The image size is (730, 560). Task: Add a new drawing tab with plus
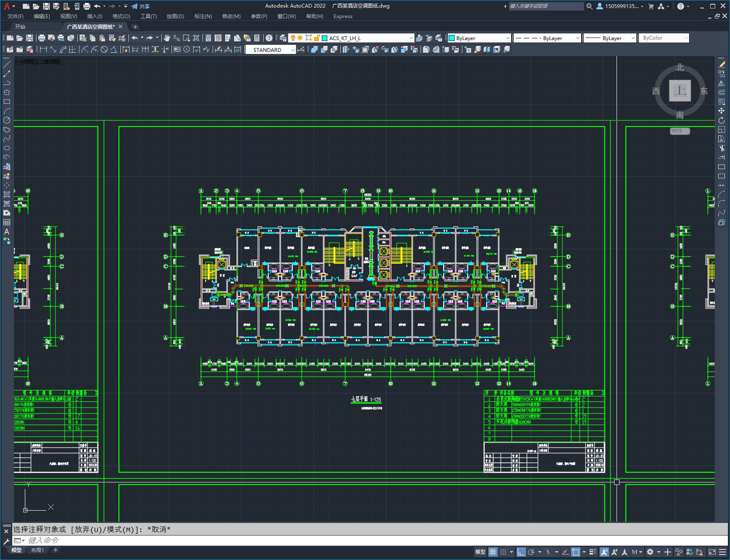click(135, 27)
